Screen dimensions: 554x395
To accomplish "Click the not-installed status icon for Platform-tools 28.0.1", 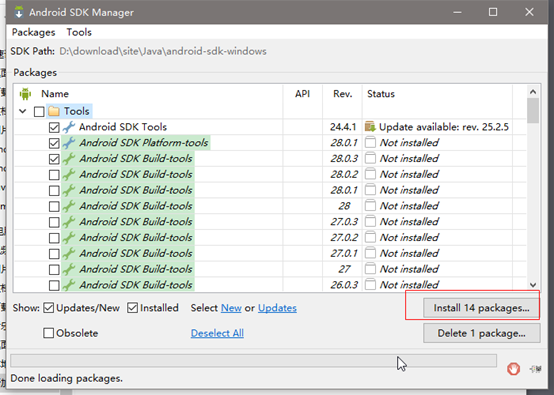I will [x=370, y=142].
